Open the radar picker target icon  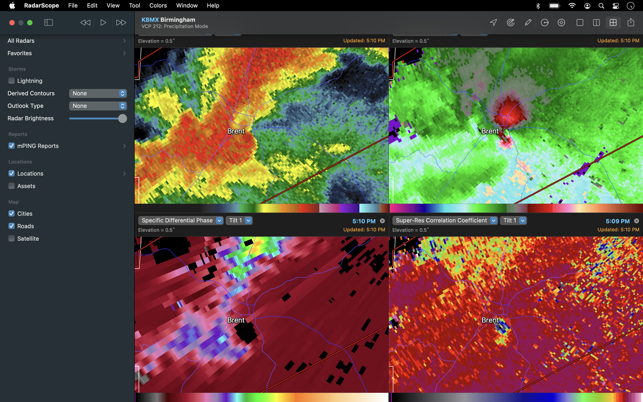(511, 23)
